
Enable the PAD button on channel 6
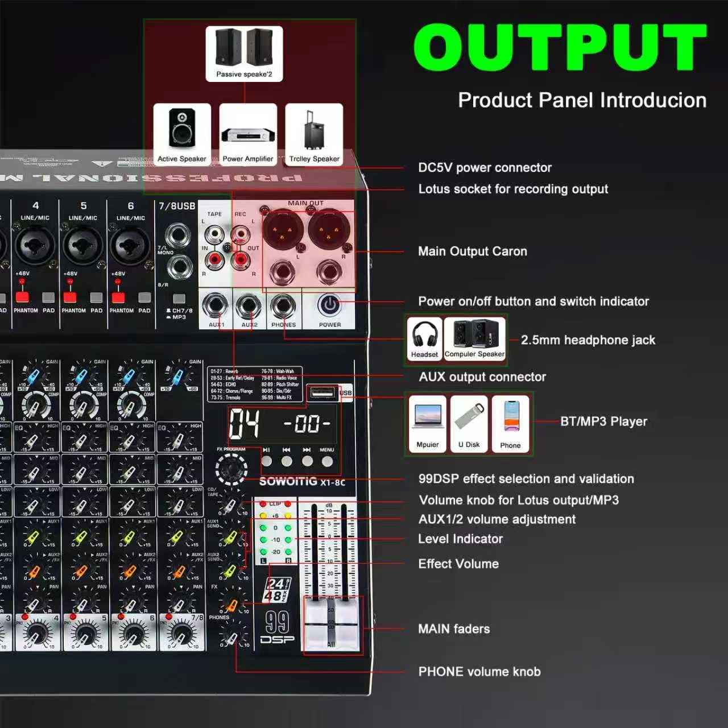click(144, 297)
